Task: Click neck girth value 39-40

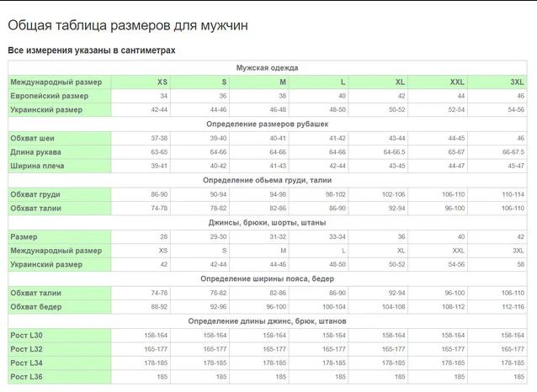Action: [x=219, y=138]
